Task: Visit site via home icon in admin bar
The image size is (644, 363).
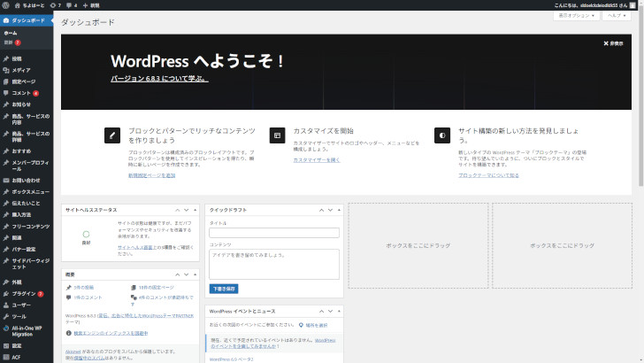Action: [x=18, y=5]
